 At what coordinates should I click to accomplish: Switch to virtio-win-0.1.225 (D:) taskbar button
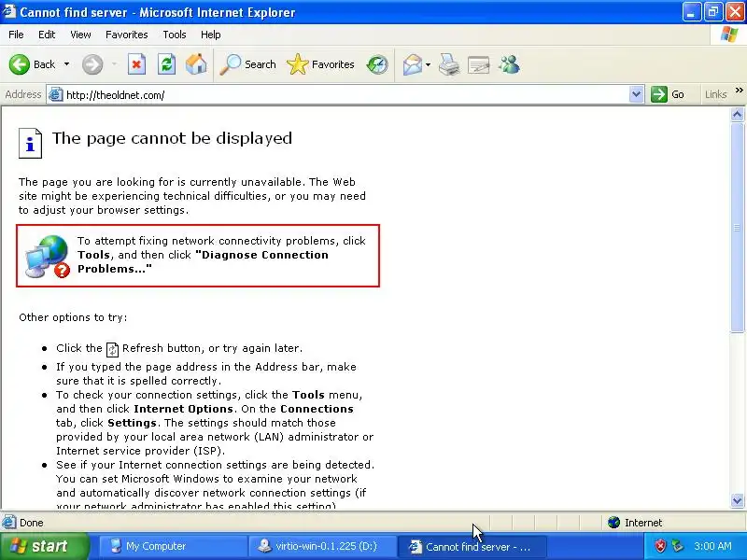pyautogui.click(x=322, y=546)
